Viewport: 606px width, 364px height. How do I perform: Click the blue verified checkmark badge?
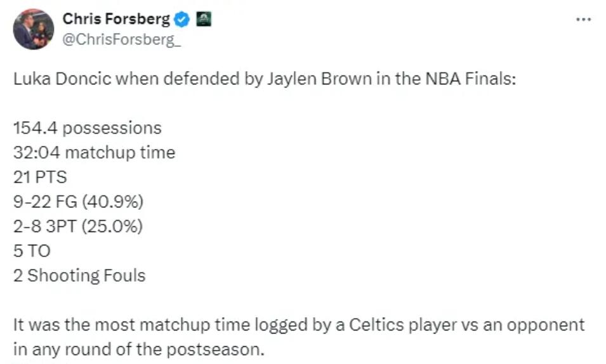tap(181, 20)
